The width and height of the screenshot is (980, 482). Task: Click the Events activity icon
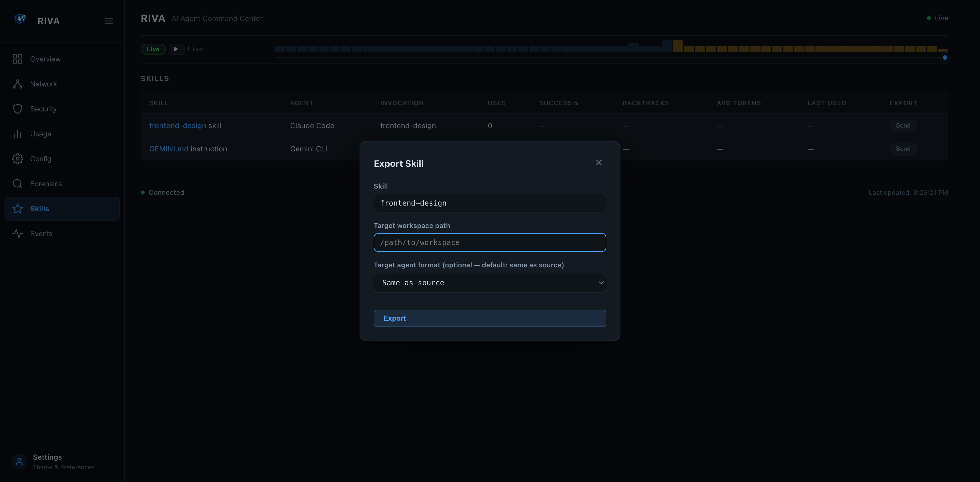18,234
